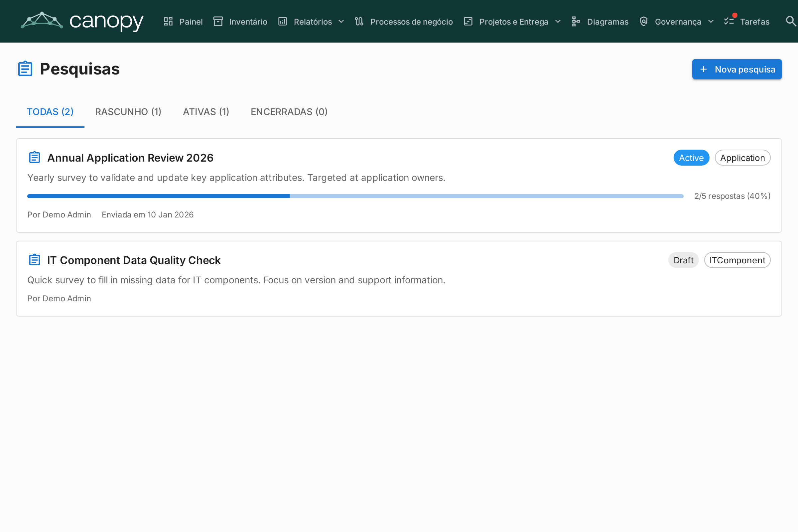
Task: Click the 'Quick survey to fill in' description
Action: click(x=236, y=280)
